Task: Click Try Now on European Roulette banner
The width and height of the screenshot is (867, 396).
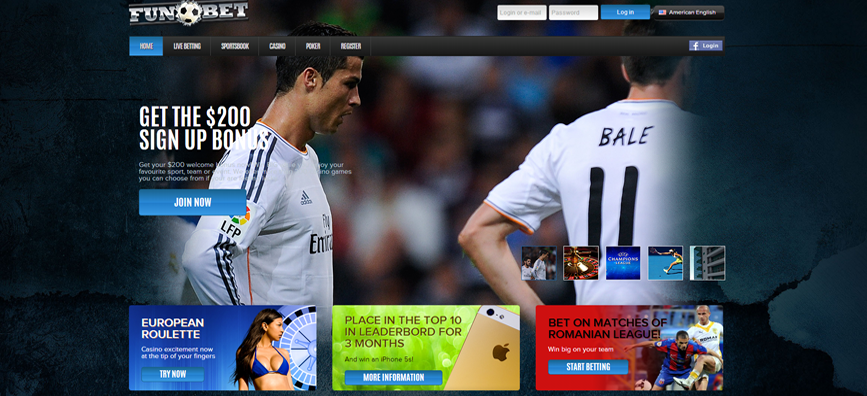Action: [x=173, y=374]
